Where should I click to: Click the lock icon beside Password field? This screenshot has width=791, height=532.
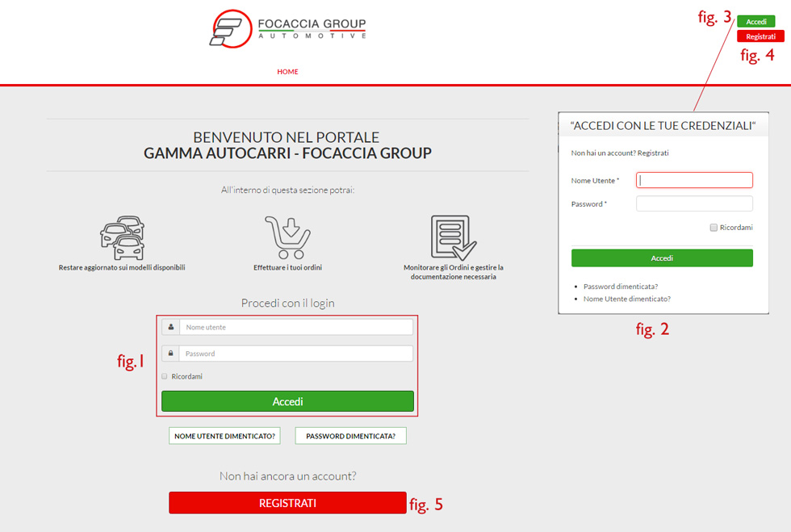coord(170,354)
